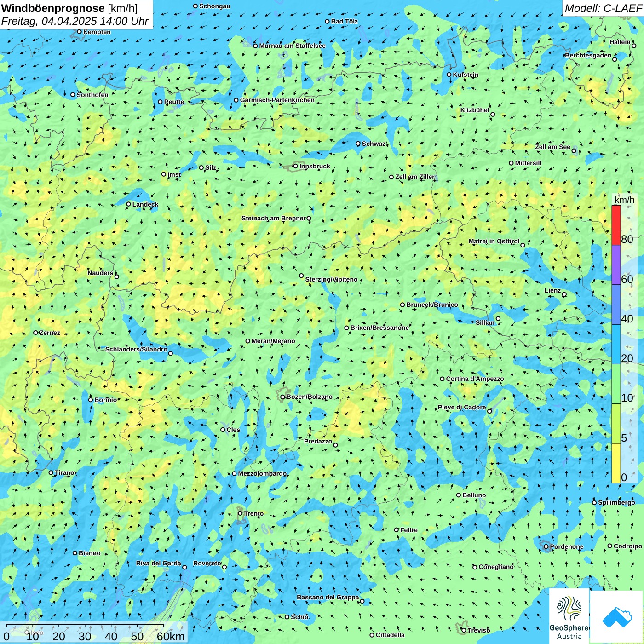Image resolution: width=644 pixels, height=644 pixels.
Task: Click the Schio label
Action: tap(299, 617)
